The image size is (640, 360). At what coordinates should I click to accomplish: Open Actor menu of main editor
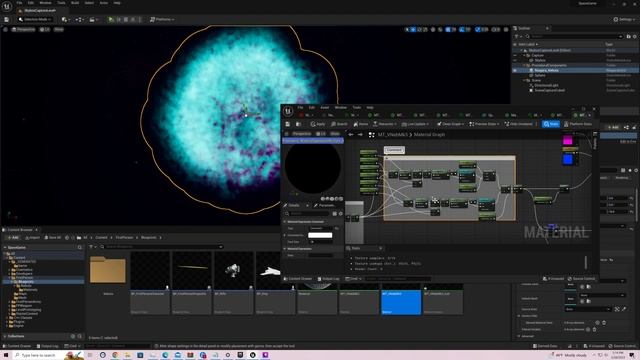point(104,3)
